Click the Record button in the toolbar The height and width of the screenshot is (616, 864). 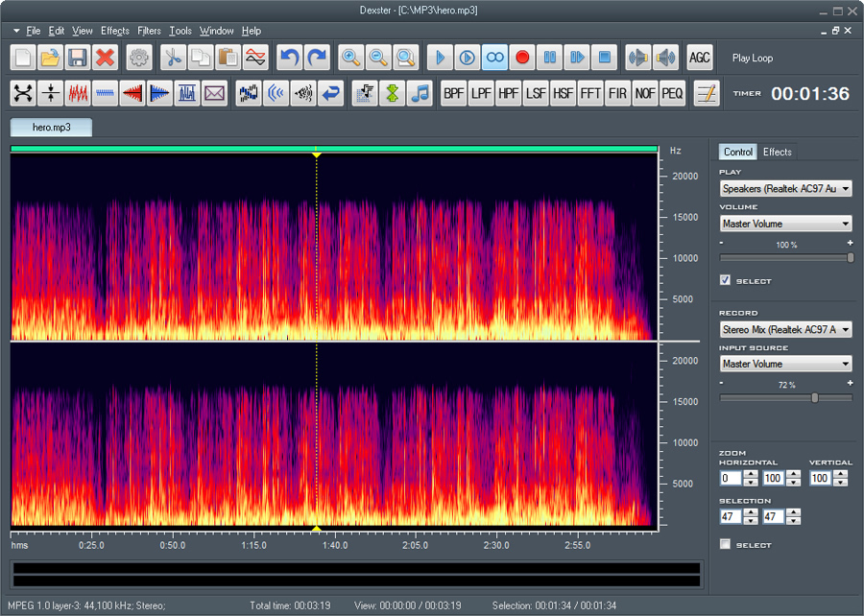[522, 58]
